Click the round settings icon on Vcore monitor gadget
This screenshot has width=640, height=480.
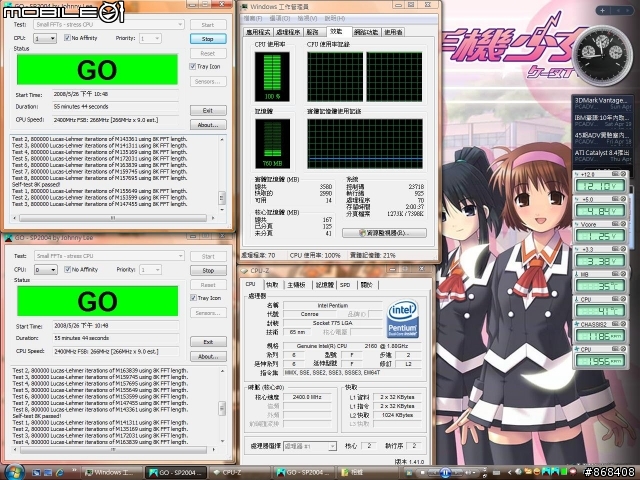point(623,224)
